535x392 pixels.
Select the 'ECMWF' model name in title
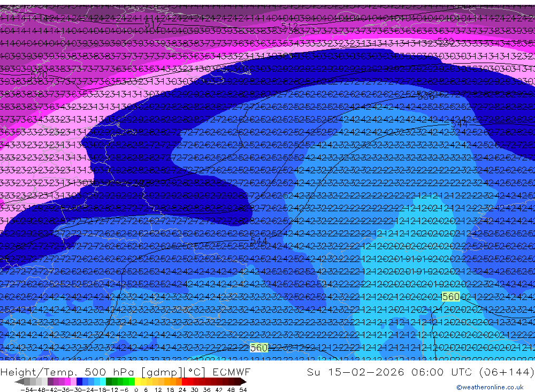[x=231, y=372]
